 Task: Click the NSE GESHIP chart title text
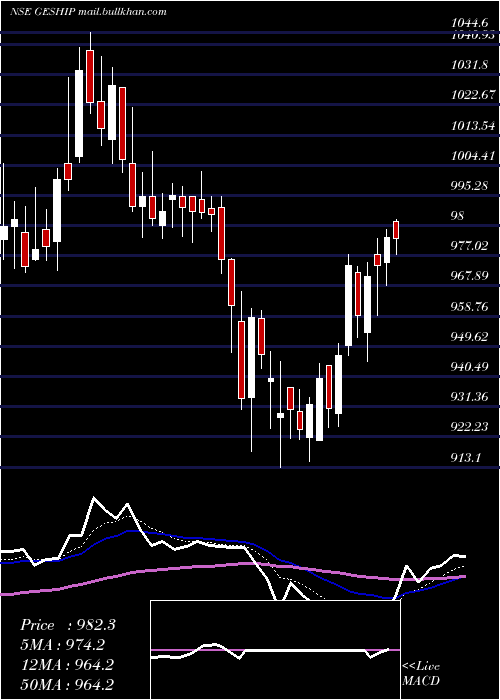(x=88, y=12)
